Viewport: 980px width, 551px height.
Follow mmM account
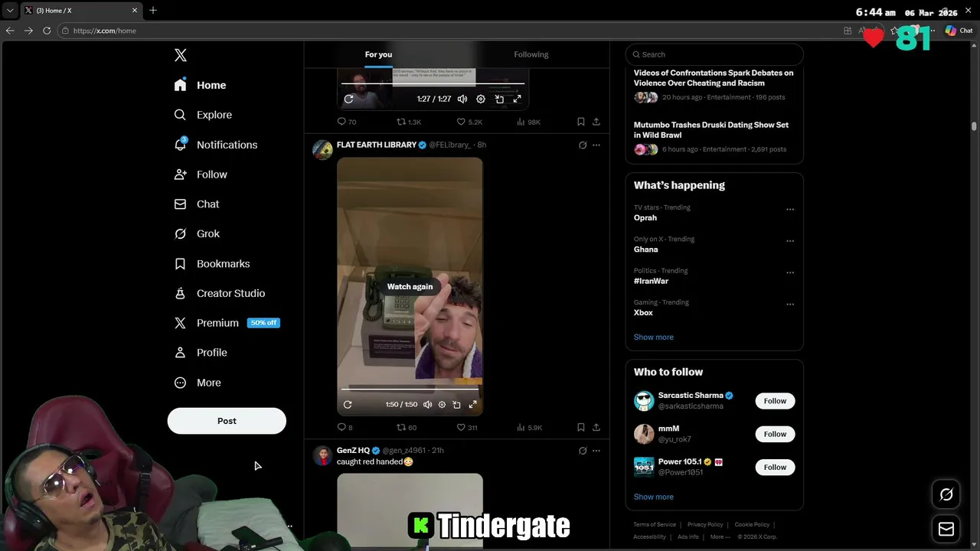point(775,434)
